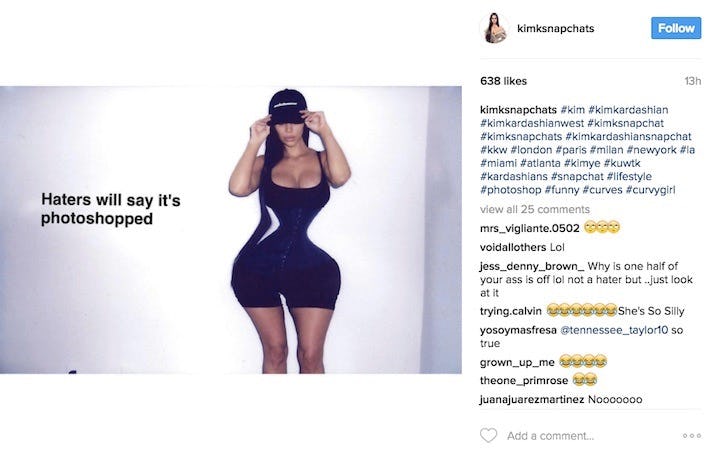717x452 pixels.
Task: Click the heart like icon
Action: click(488, 435)
